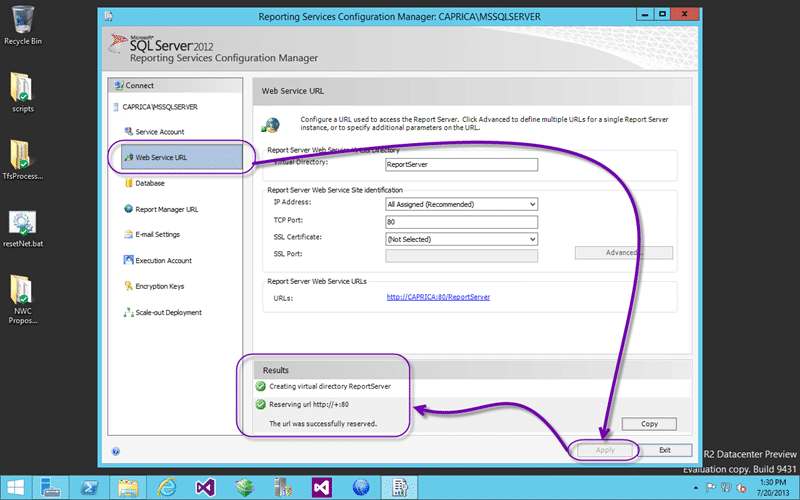The width and height of the screenshot is (800, 500).
Task: Click the Execution Account icon
Action: (x=129, y=260)
